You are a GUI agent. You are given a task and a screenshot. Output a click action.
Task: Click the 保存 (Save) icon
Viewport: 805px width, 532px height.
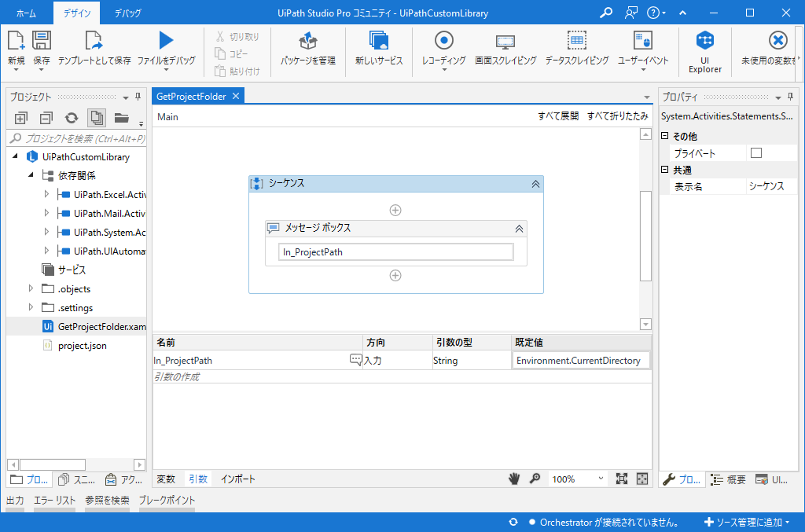(42, 41)
